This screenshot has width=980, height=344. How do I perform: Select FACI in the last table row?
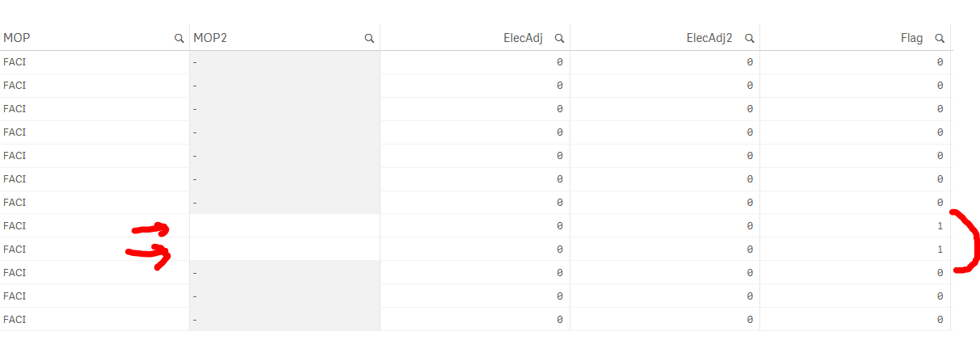point(15,320)
